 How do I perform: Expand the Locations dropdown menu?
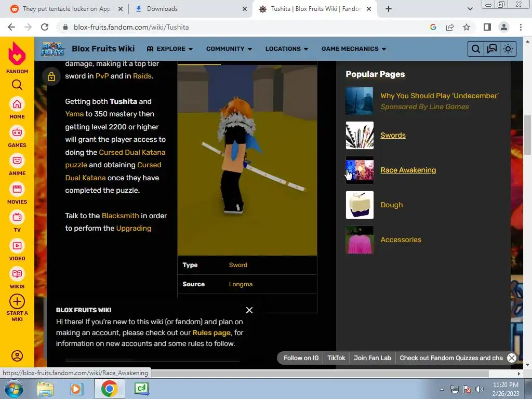[x=287, y=49]
